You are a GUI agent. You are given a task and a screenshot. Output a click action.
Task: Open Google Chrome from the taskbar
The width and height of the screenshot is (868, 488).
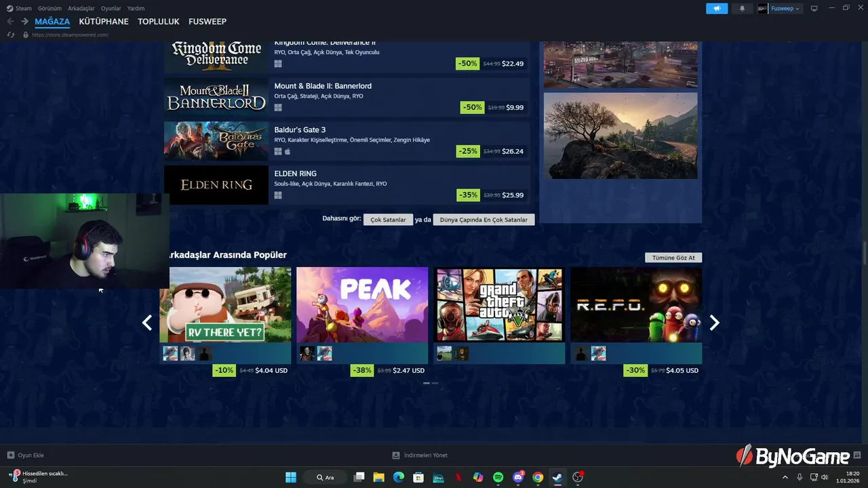tap(538, 477)
